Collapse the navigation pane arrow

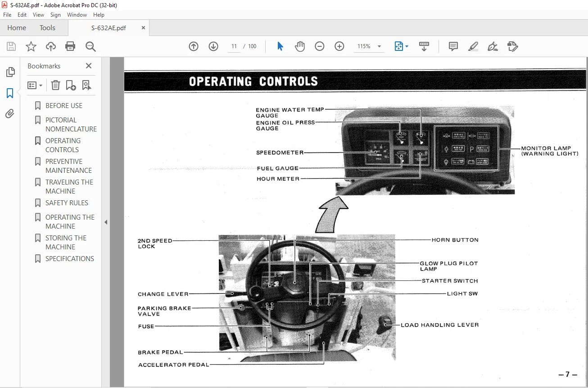(106, 222)
